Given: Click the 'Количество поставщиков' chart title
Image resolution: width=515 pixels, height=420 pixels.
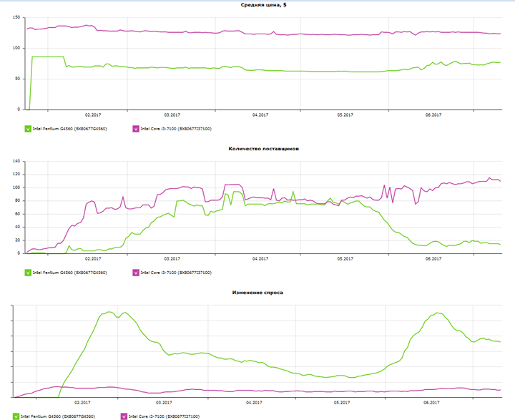Looking at the screenshot, I should point(263,149).
